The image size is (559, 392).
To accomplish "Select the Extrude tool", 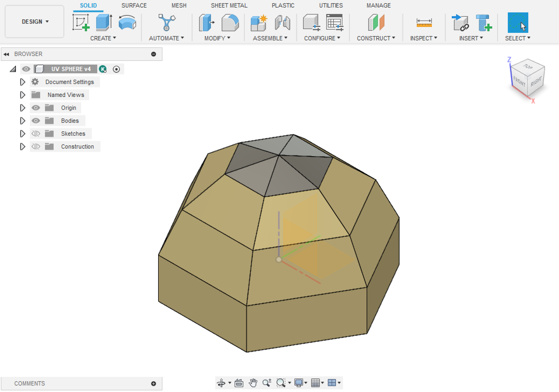I will coord(104,22).
